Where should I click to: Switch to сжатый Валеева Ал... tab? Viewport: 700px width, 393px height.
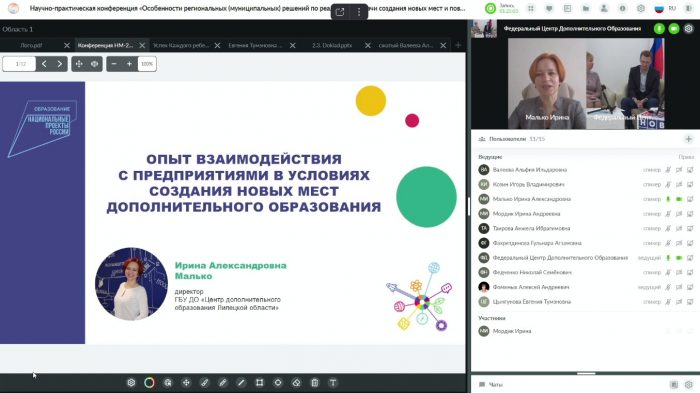click(x=406, y=45)
